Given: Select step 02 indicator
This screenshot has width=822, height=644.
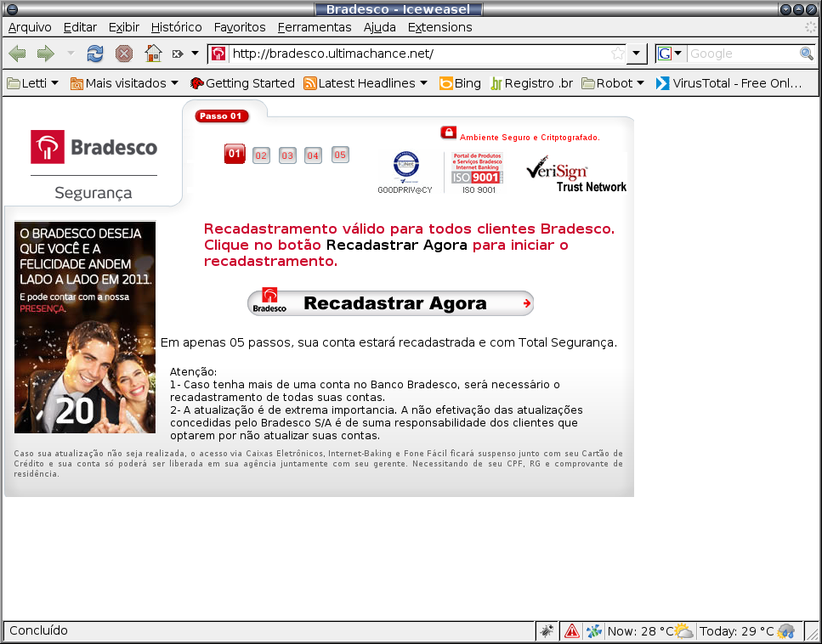Looking at the screenshot, I should click(x=261, y=155).
